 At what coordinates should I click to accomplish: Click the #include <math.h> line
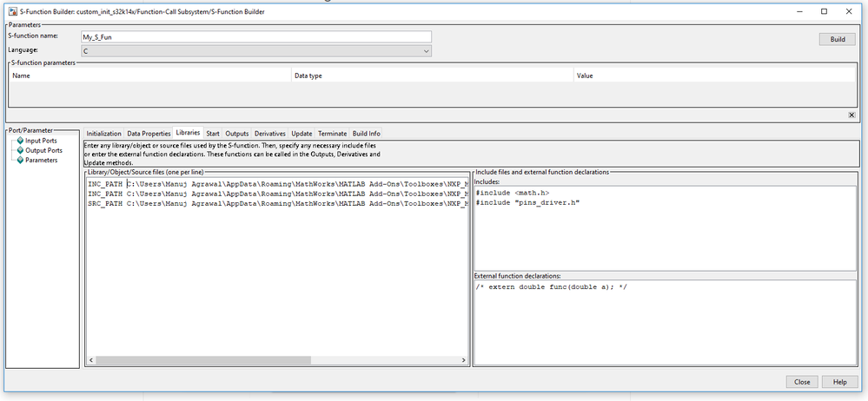point(512,193)
